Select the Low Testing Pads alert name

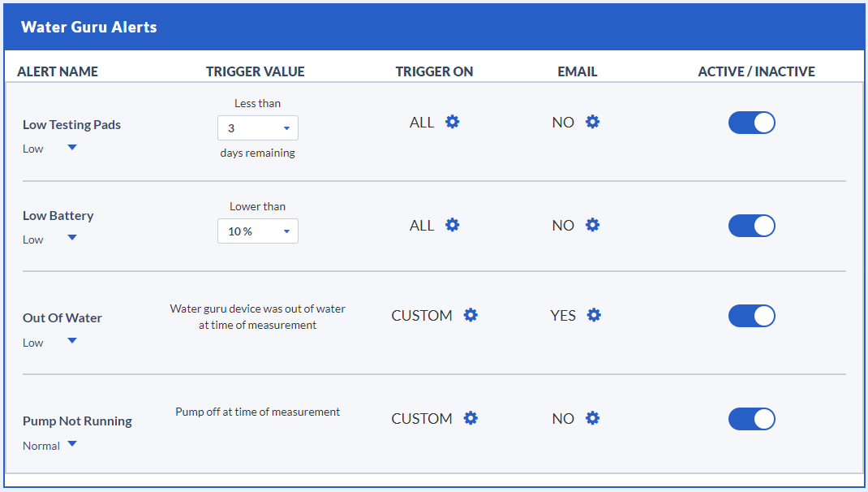pos(71,125)
